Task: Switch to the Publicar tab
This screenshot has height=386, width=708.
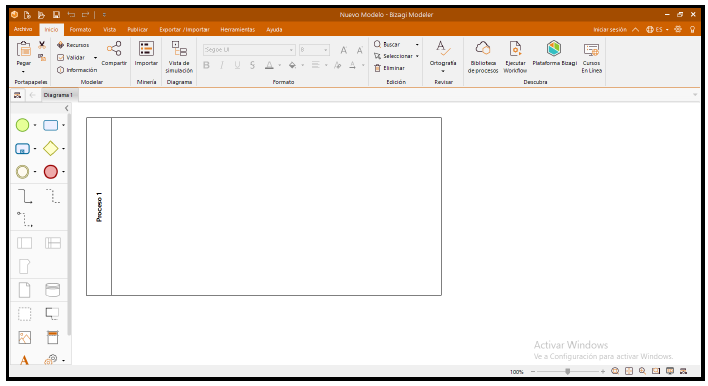Action: tap(138, 29)
